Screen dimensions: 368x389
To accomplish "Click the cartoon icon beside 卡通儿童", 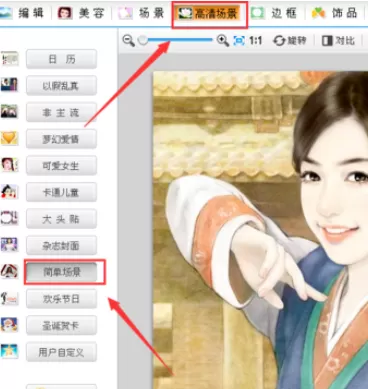I will pyautogui.click(x=9, y=191).
